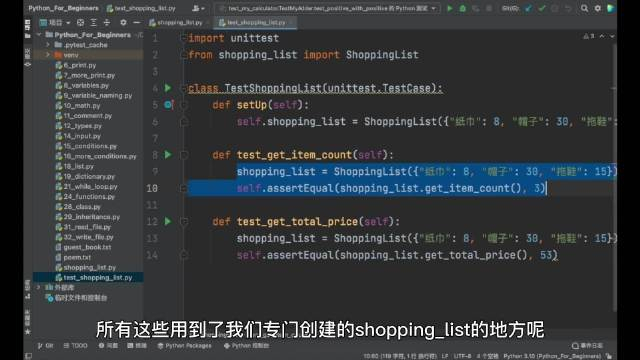Toggle tool window quick access in bottom-left corner
The width and height of the screenshot is (640, 360).
pos(28,356)
